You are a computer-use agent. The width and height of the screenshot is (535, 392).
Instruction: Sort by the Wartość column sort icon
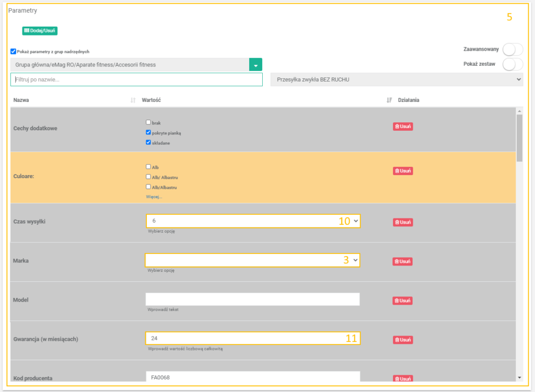point(389,100)
